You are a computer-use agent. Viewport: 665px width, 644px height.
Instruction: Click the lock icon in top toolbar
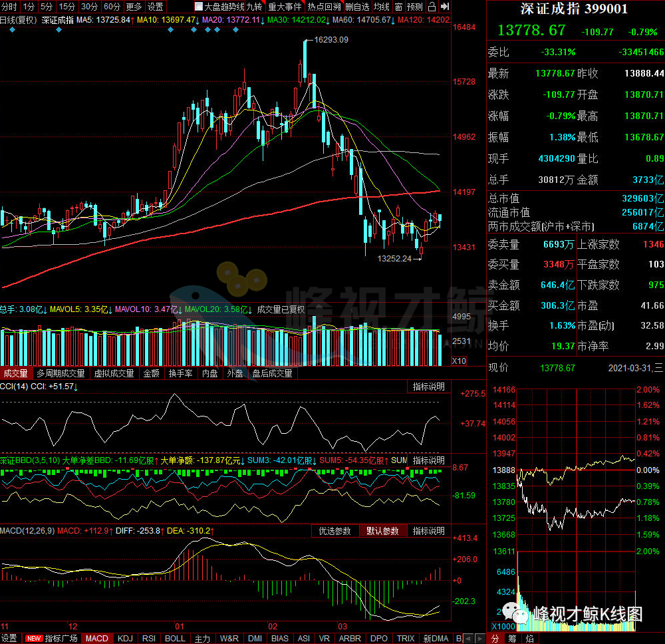click(432, 7)
